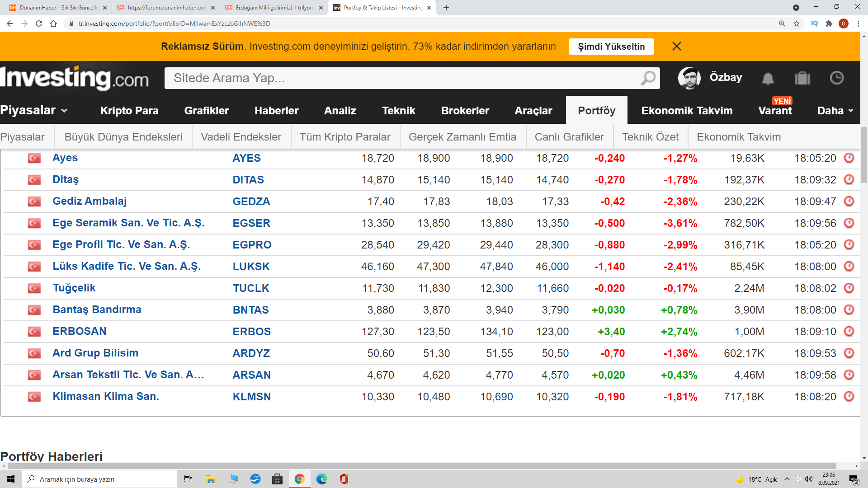
Task: Open the portfolio briefcase icon in header
Action: click(802, 78)
